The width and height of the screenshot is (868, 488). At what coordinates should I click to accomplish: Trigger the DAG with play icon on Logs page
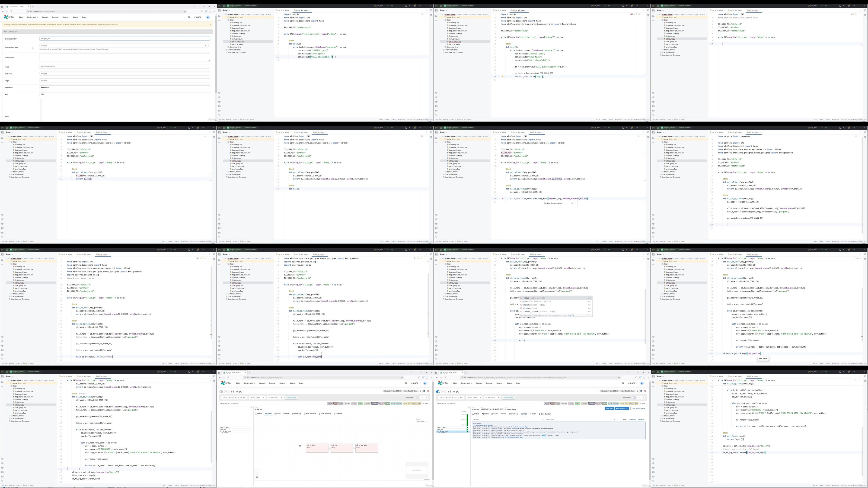click(x=637, y=391)
